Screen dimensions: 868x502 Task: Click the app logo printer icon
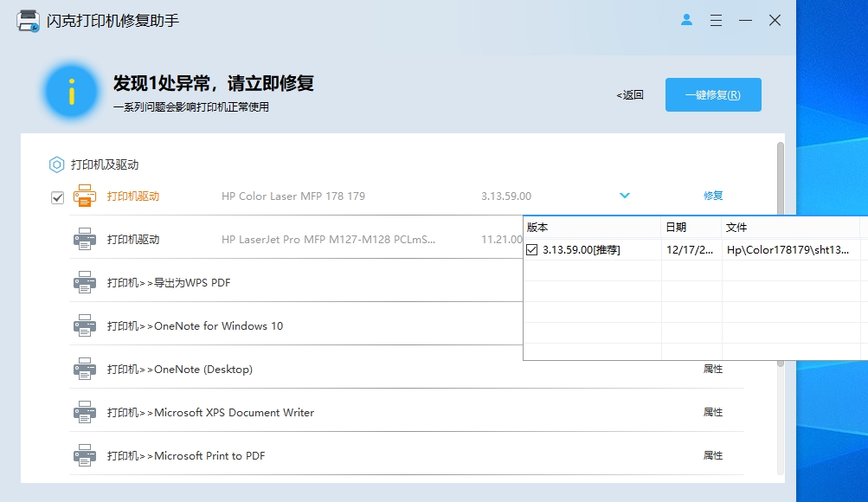(x=28, y=21)
